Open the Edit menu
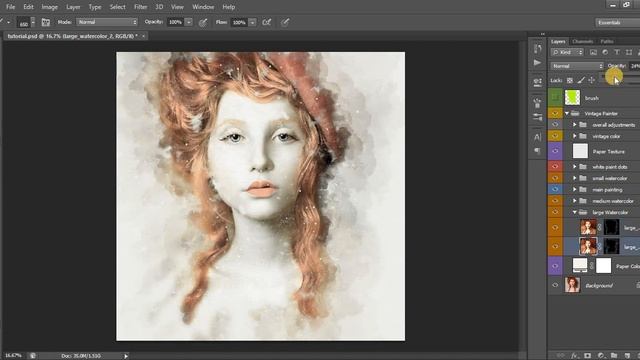This screenshot has height=360, width=640. (28, 7)
